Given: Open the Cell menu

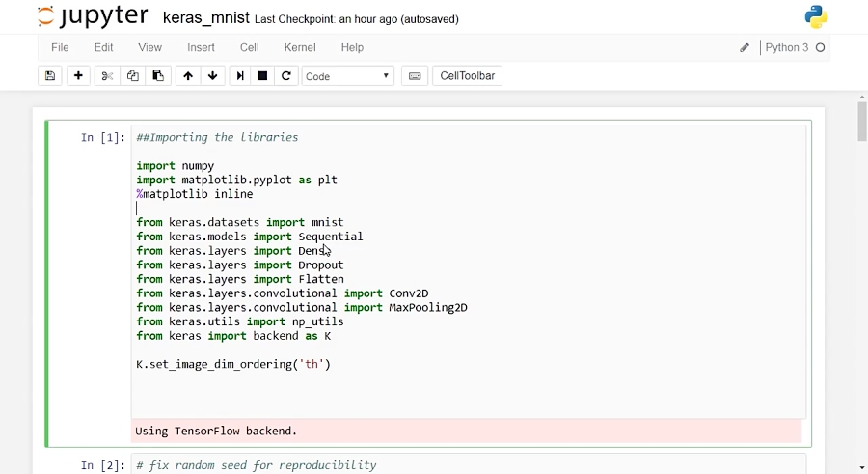Looking at the screenshot, I should pyautogui.click(x=250, y=47).
